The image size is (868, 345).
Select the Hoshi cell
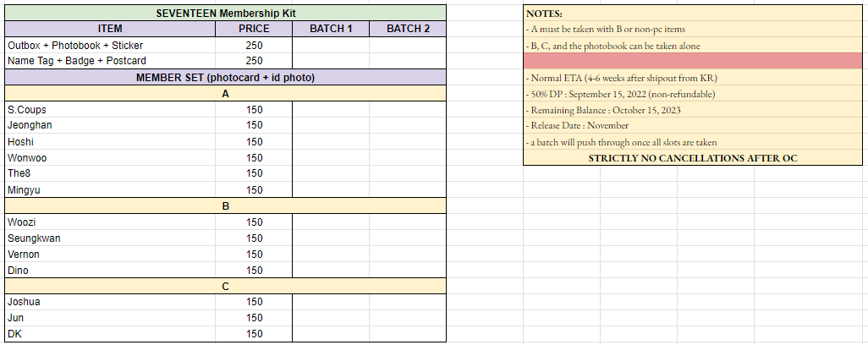pyautogui.click(x=110, y=141)
